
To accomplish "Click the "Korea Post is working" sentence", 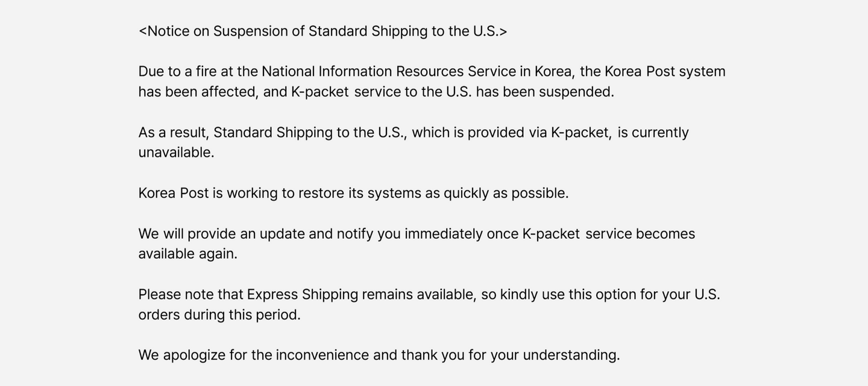I will pyautogui.click(x=208, y=194).
